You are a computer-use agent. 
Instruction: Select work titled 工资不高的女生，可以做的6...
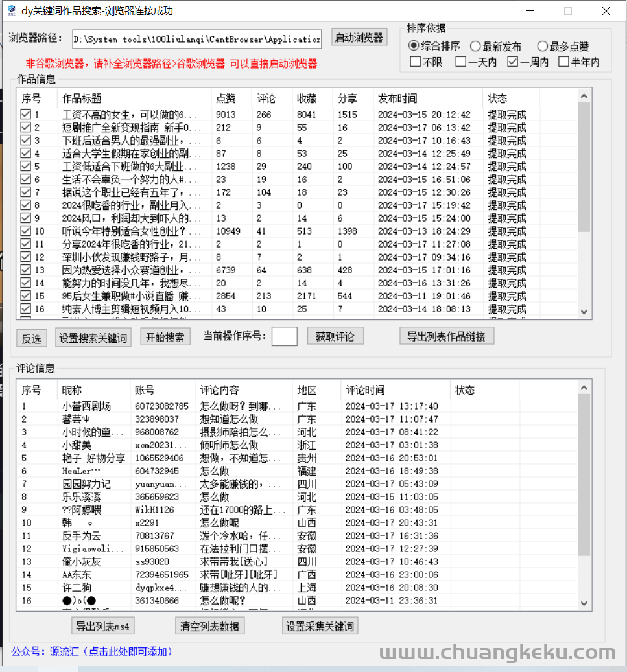pos(129,115)
